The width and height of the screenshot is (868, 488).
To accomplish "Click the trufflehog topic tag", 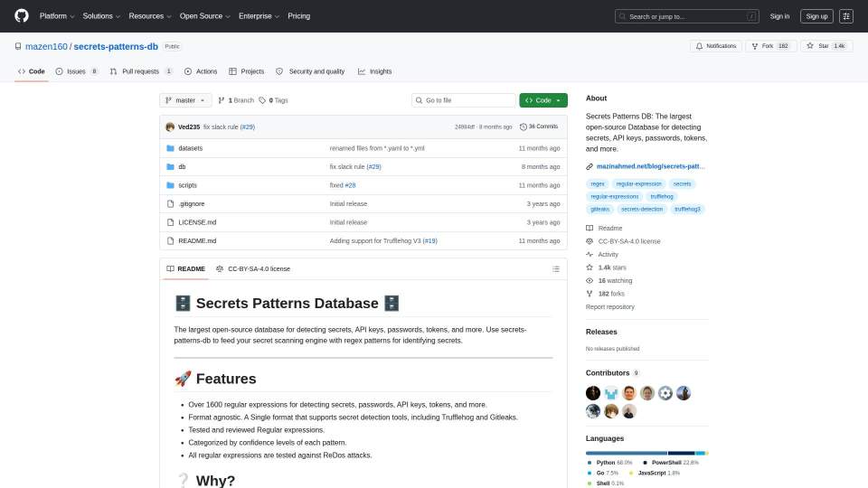I will 662,196.
